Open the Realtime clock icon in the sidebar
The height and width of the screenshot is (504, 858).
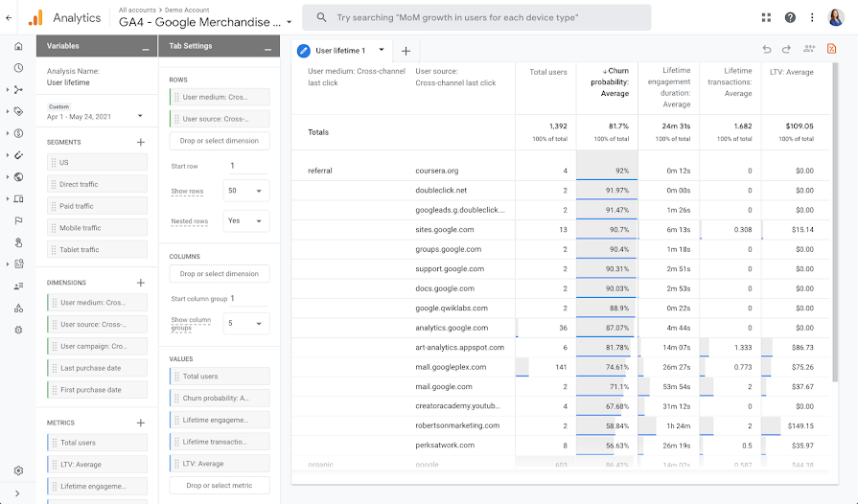click(x=18, y=68)
